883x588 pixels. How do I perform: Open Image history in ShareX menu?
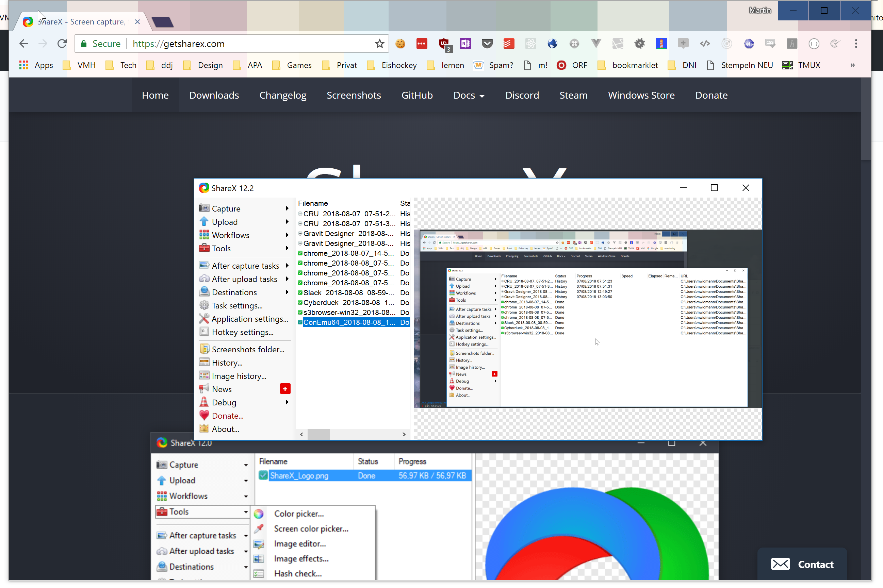click(x=238, y=375)
